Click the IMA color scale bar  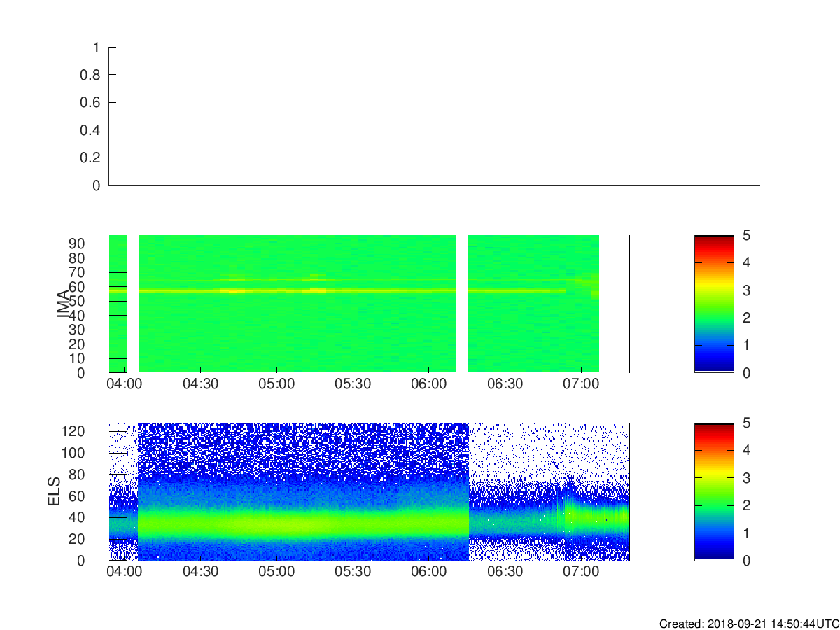click(x=714, y=304)
